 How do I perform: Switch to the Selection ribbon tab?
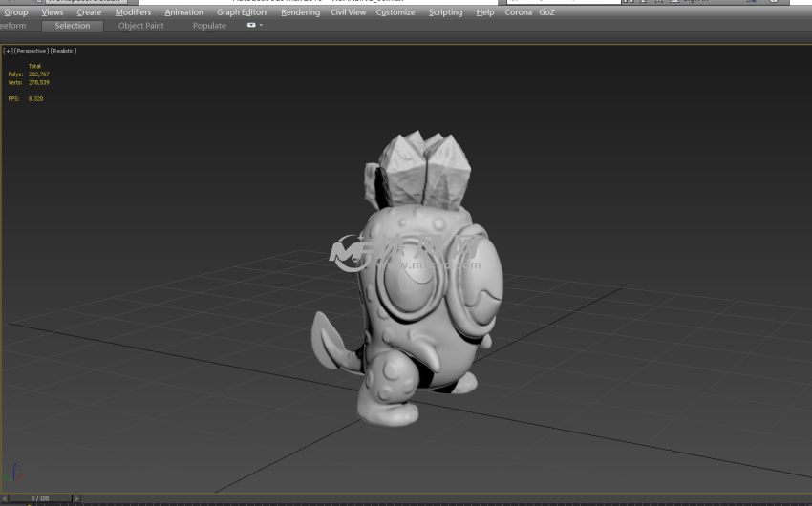73,26
